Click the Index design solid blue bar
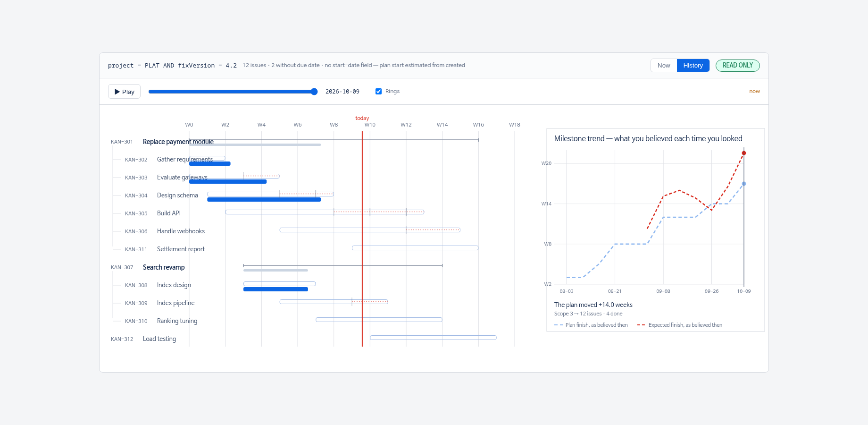Screen dimensions: 868x425 click(x=275, y=289)
